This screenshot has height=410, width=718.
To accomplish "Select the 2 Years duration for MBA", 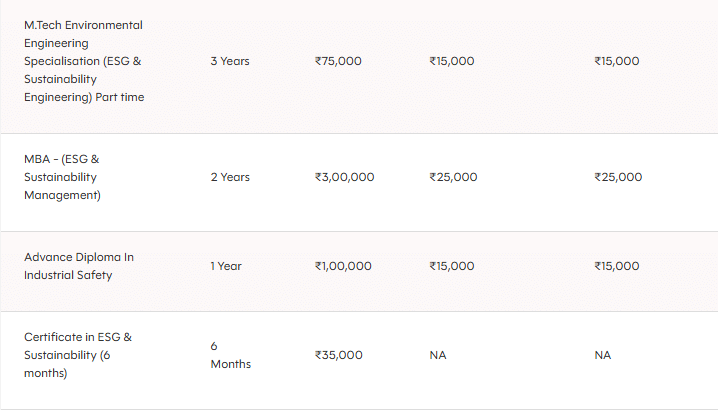I will click(x=230, y=177).
